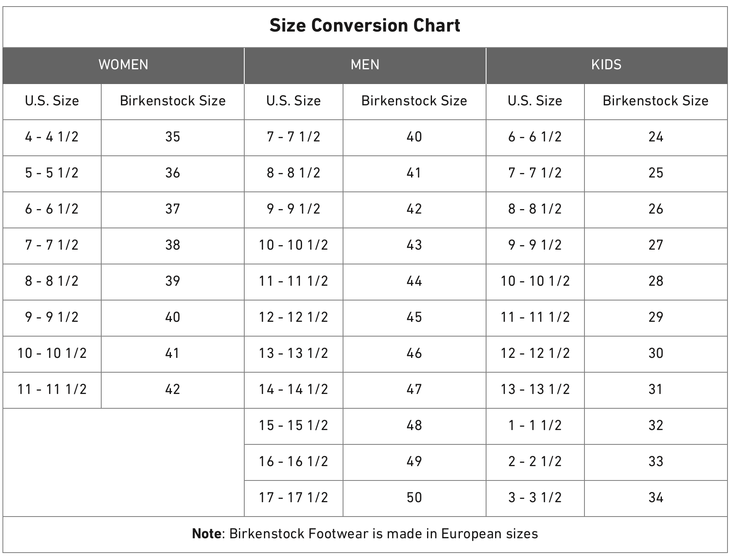Click men's U.S. size 17 - 17 1/2
The width and height of the screenshot is (732, 560).
tap(293, 498)
